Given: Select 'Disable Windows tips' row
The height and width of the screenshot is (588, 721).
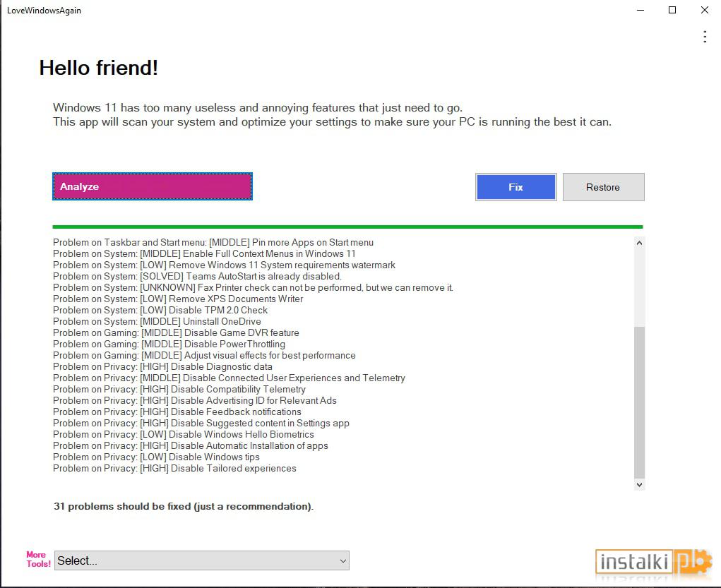Looking at the screenshot, I should click(x=156, y=457).
